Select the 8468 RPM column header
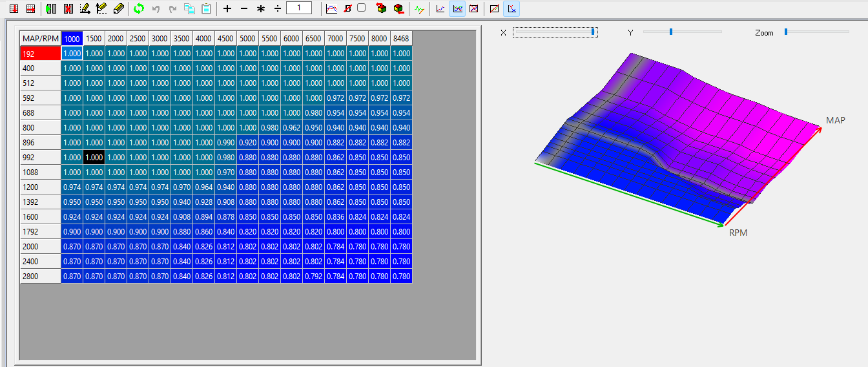The width and height of the screenshot is (868, 367). tap(401, 38)
